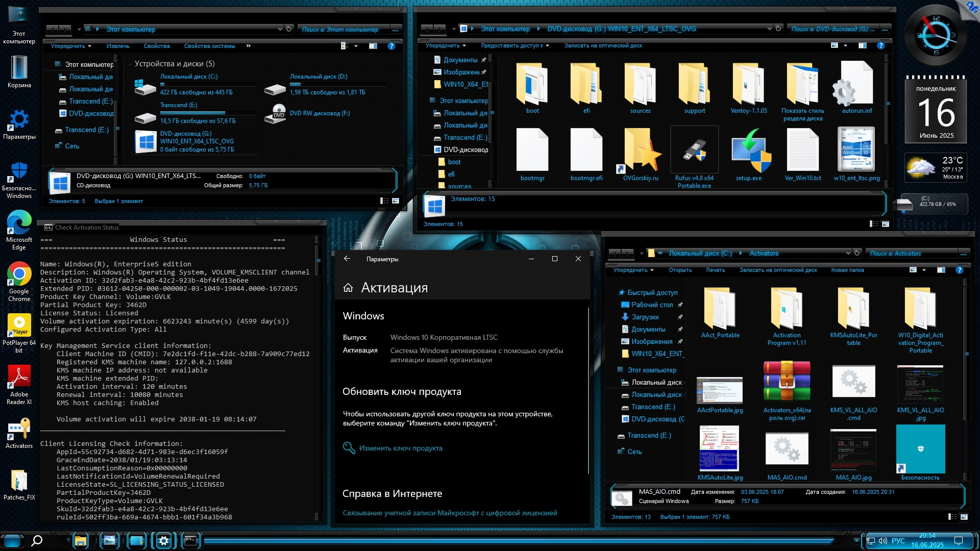
Task: Toggle preview pane in Activators window
Action: click(941, 270)
